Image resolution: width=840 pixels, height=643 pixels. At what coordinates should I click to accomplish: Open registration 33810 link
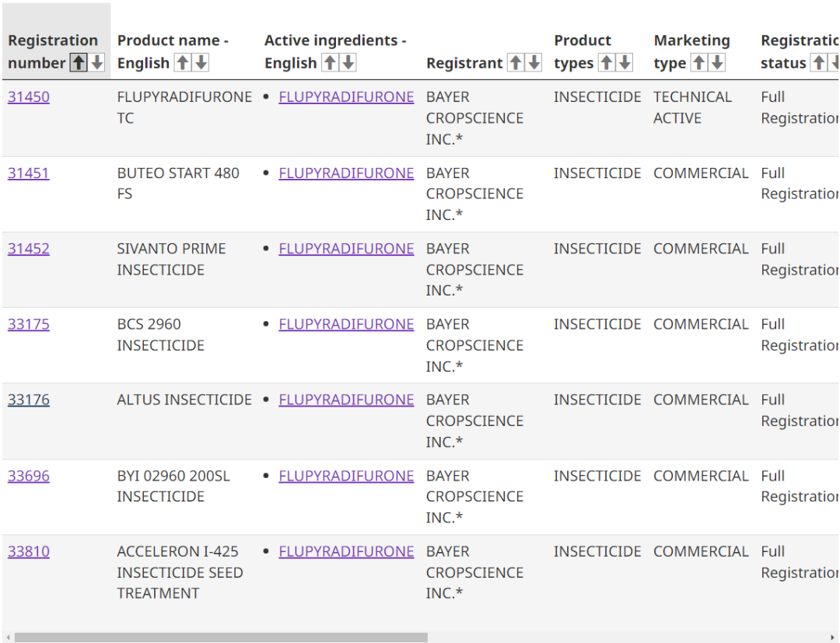[29, 551]
